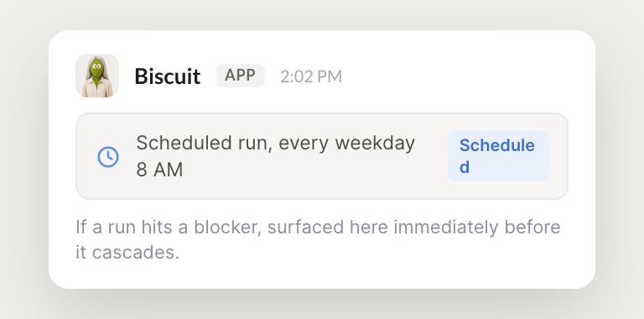
Task: Click the word "blocker," in the gray footer text
Action: click(x=227, y=227)
